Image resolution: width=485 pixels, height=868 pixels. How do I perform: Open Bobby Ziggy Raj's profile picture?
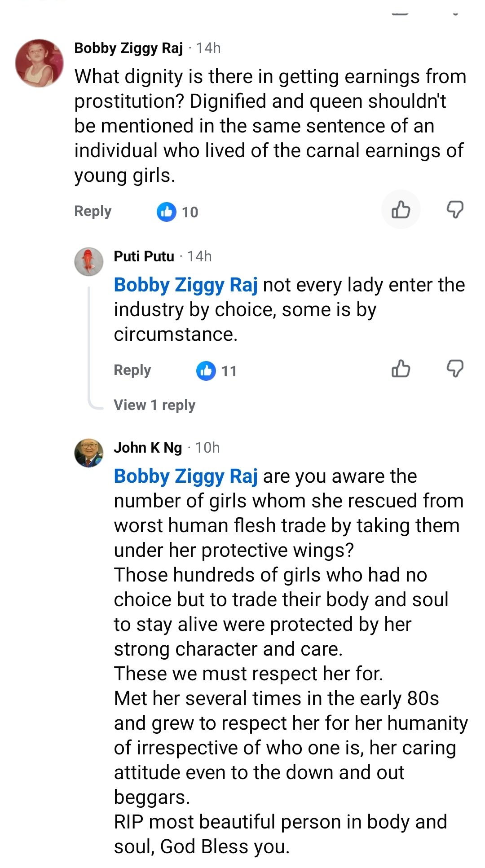[40, 63]
